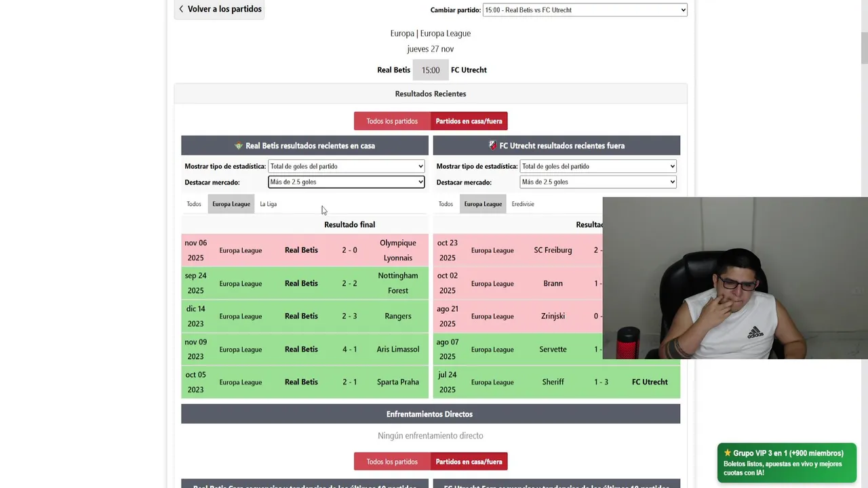This screenshot has height=488, width=868.
Task: Click the 2 - 2 score versus Nottingham Forest
Action: point(349,283)
